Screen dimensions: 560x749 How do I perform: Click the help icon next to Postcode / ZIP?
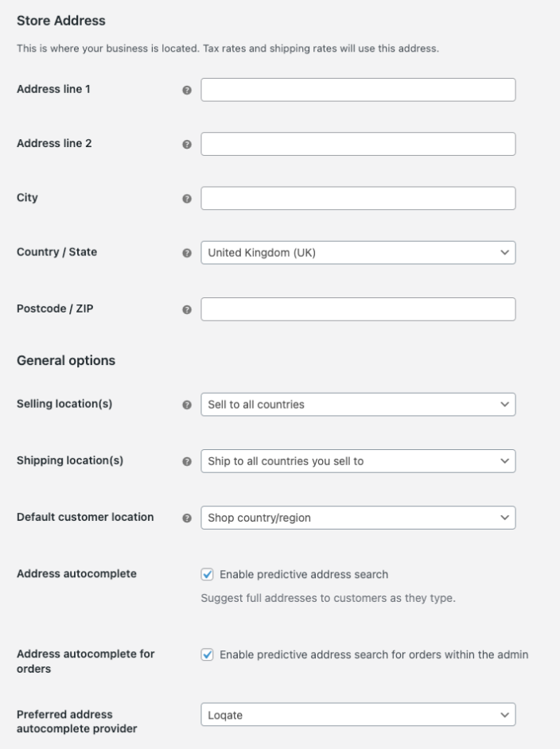coord(188,309)
